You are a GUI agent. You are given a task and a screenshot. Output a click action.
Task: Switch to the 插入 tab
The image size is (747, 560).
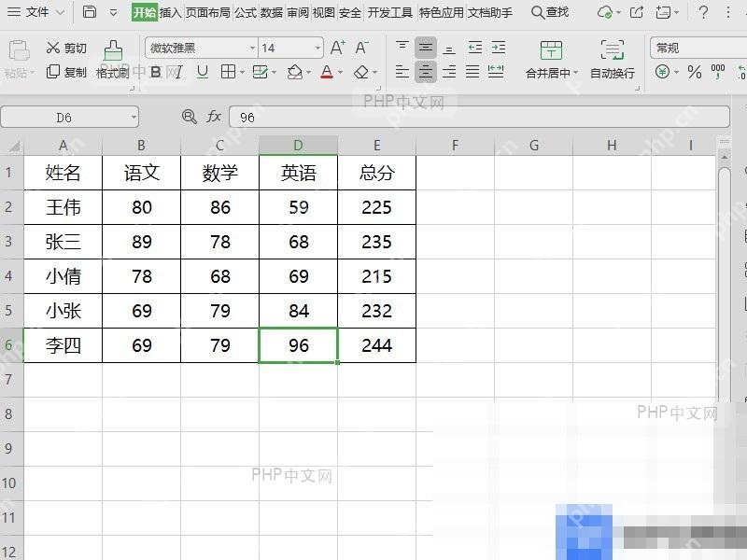[x=170, y=12]
